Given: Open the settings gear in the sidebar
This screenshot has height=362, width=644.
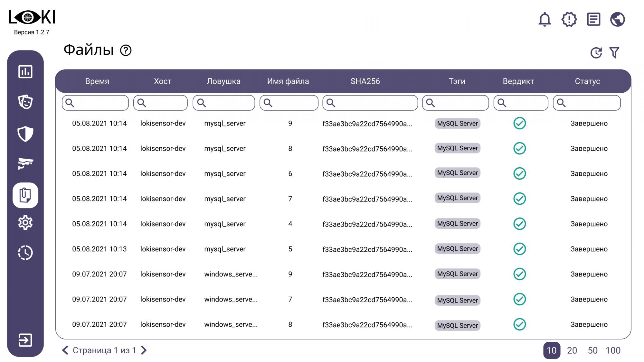Looking at the screenshot, I should [x=25, y=222].
